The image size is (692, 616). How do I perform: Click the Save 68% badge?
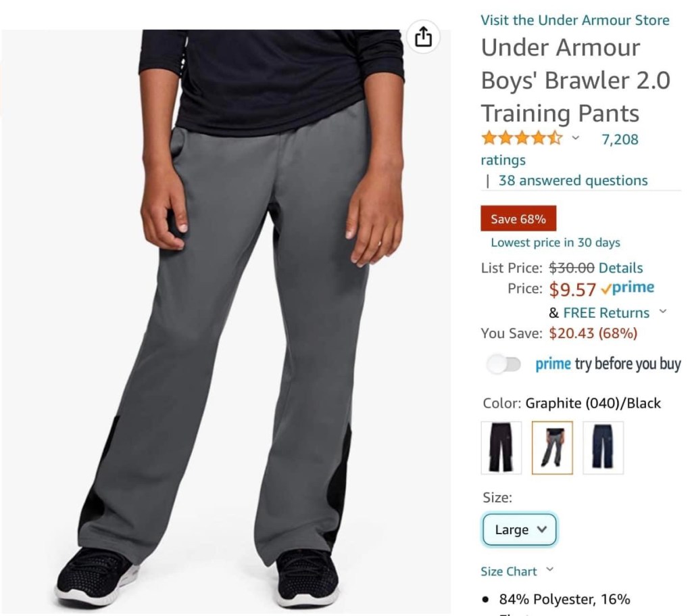[x=518, y=218]
